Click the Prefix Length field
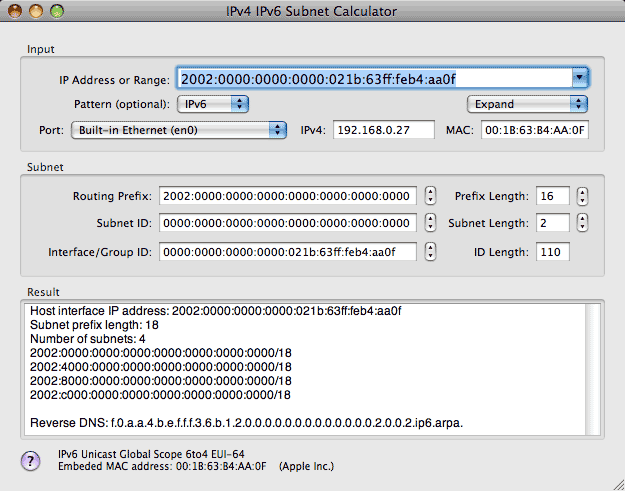 pos(552,196)
